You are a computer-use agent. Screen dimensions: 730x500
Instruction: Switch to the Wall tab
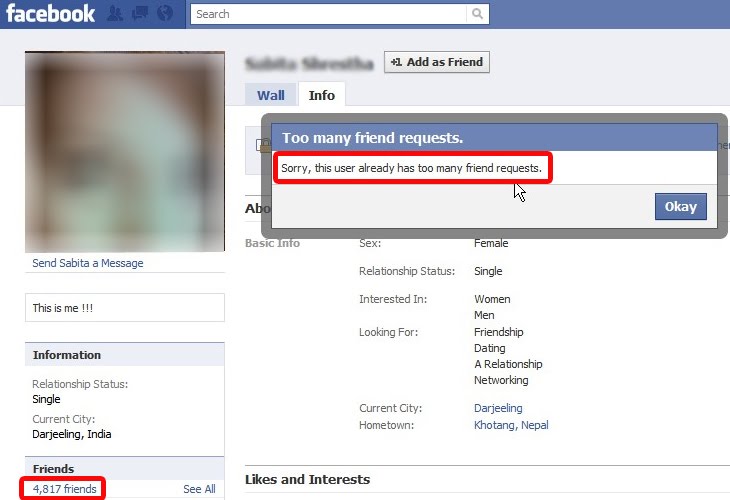coord(270,95)
